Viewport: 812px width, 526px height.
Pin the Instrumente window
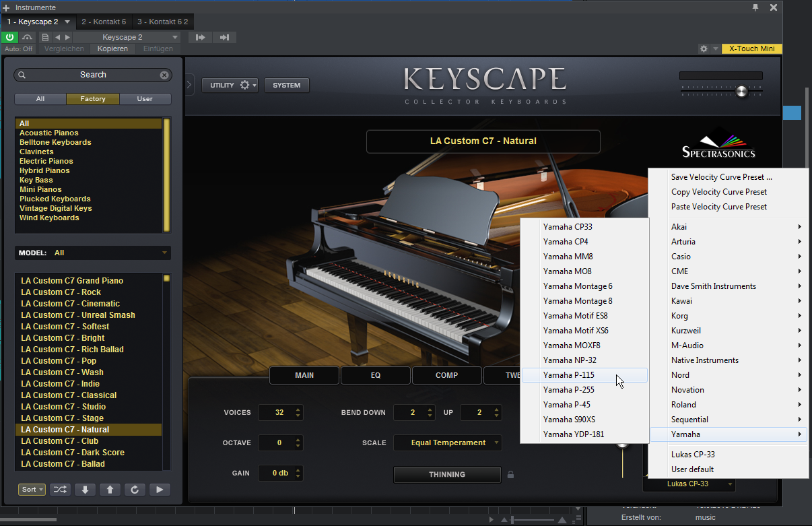click(x=755, y=7)
